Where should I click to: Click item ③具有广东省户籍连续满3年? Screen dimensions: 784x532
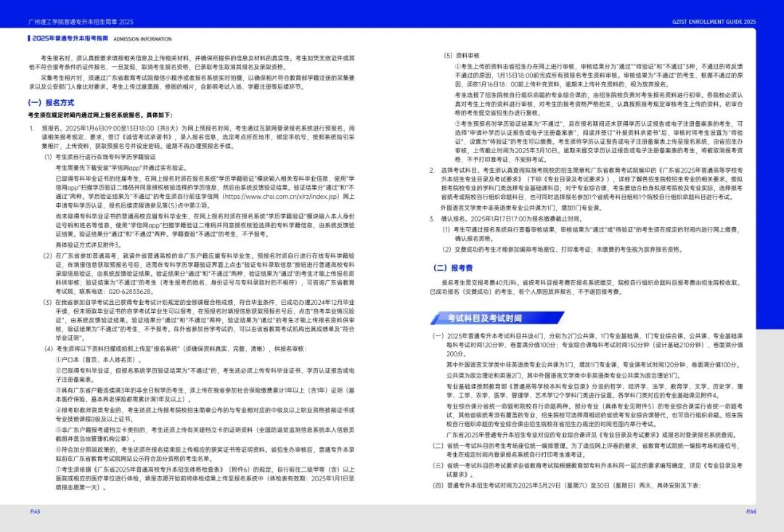click(x=205, y=395)
